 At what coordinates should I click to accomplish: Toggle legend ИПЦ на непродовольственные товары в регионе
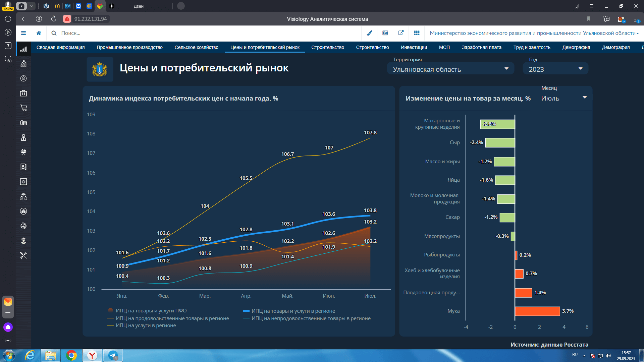(307, 318)
